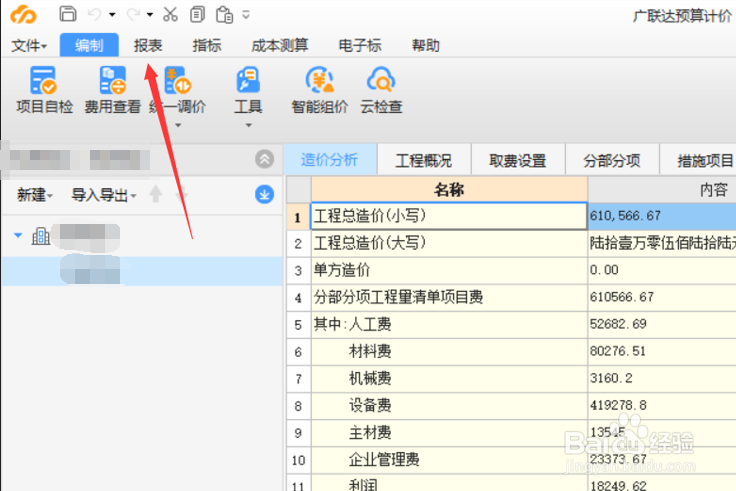The image size is (736, 491).
Task: Click the 419278.8 equipment cost value
Action: click(662, 406)
